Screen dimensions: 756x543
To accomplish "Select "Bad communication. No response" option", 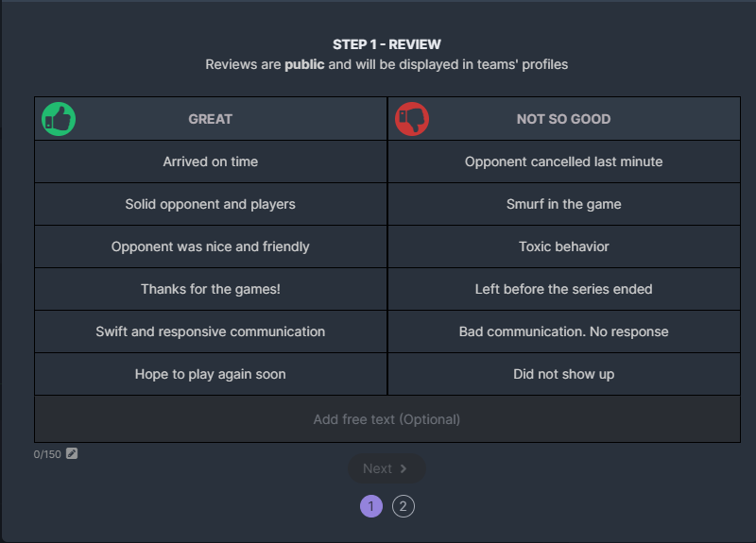I will point(563,331).
